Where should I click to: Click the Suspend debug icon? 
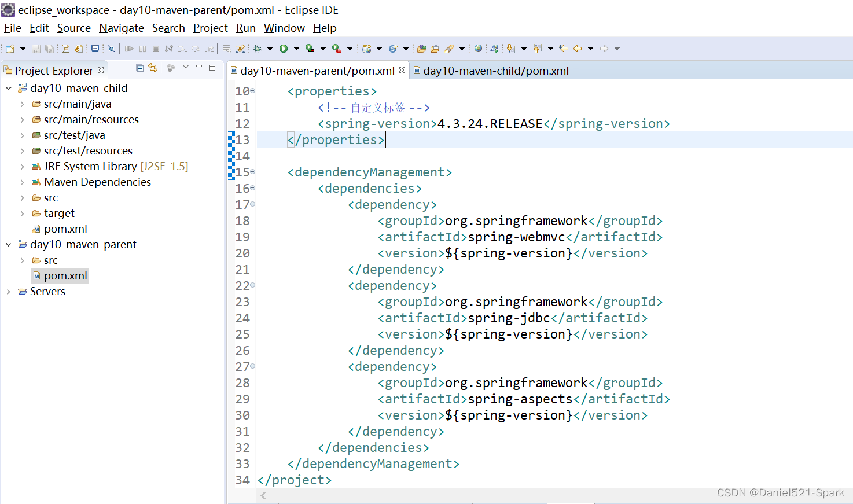[x=142, y=49]
